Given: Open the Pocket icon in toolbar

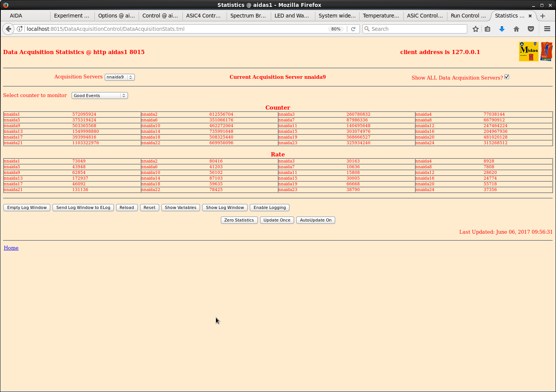Looking at the screenshot, I should [x=530, y=29].
